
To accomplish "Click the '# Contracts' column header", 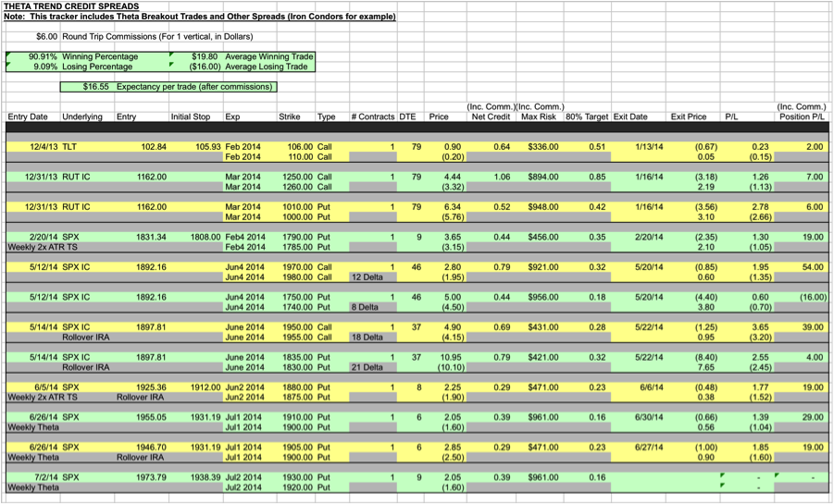I will pyautogui.click(x=373, y=117).
